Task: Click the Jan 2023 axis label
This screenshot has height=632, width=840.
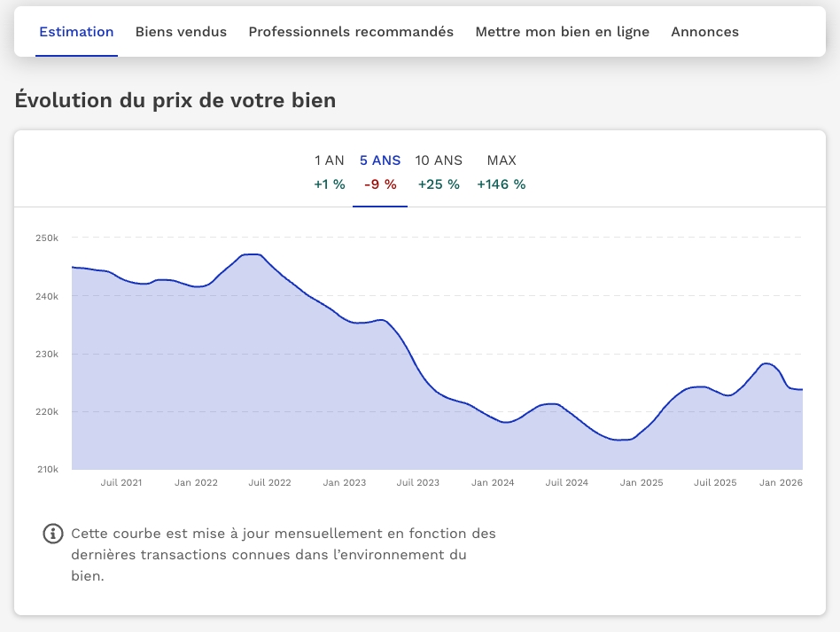Action: [x=344, y=483]
